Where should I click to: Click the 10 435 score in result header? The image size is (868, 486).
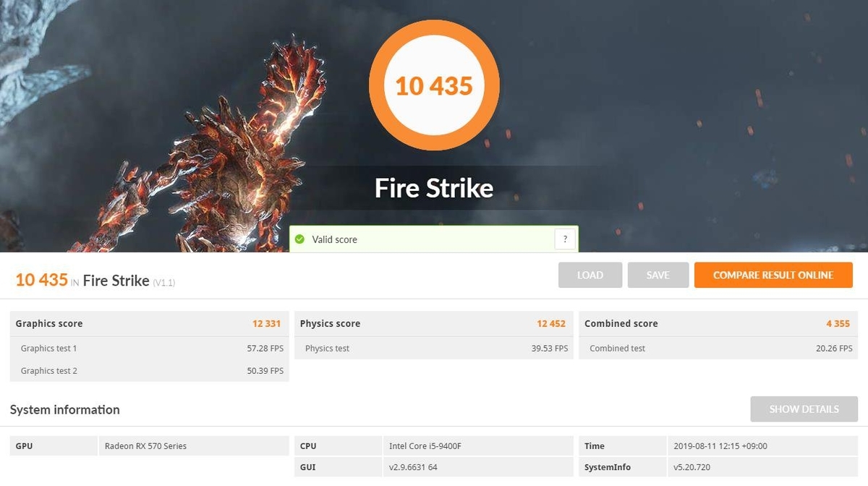pyautogui.click(x=42, y=280)
